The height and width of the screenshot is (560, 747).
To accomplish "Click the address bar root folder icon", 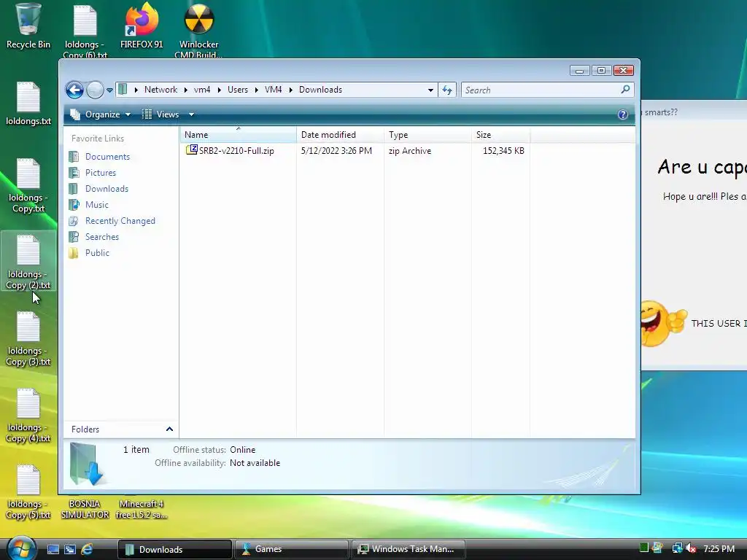I will pos(123,90).
